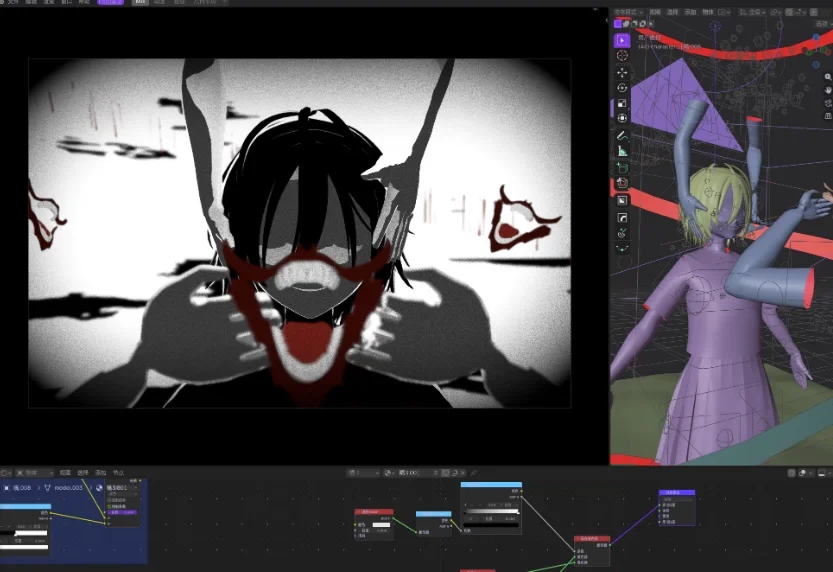Click the fourth selection mode icon
Image resolution: width=833 pixels, height=572 pixels.
click(x=643, y=23)
